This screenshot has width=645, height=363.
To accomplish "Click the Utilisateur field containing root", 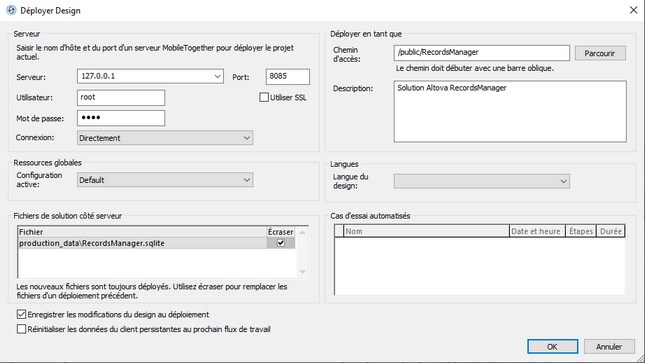I will (x=121, y=98).
